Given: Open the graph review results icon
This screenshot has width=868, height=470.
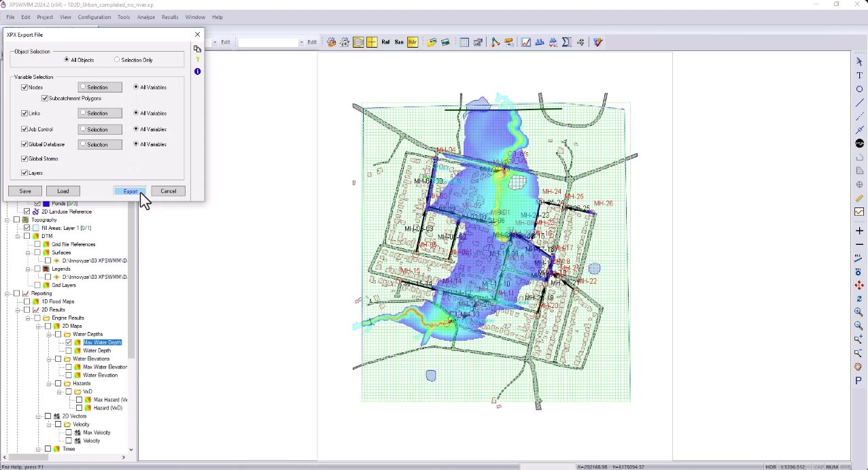Looking at the screenshot, I should tap(525, 42).
